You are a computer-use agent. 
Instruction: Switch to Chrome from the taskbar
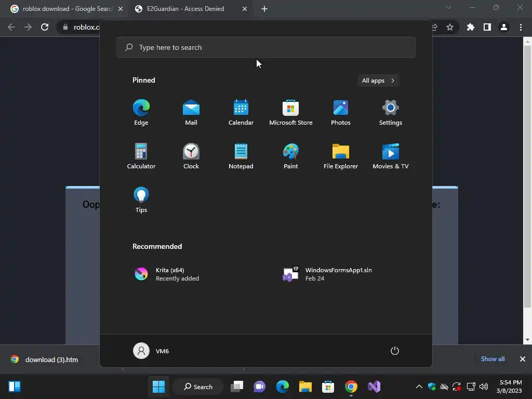pos(351,387)
